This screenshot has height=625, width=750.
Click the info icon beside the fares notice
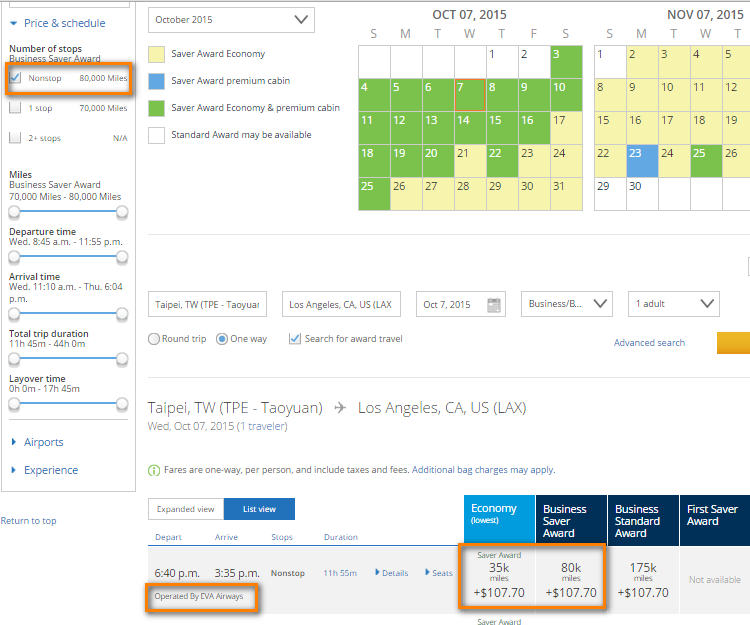click(x=153, y=470)
